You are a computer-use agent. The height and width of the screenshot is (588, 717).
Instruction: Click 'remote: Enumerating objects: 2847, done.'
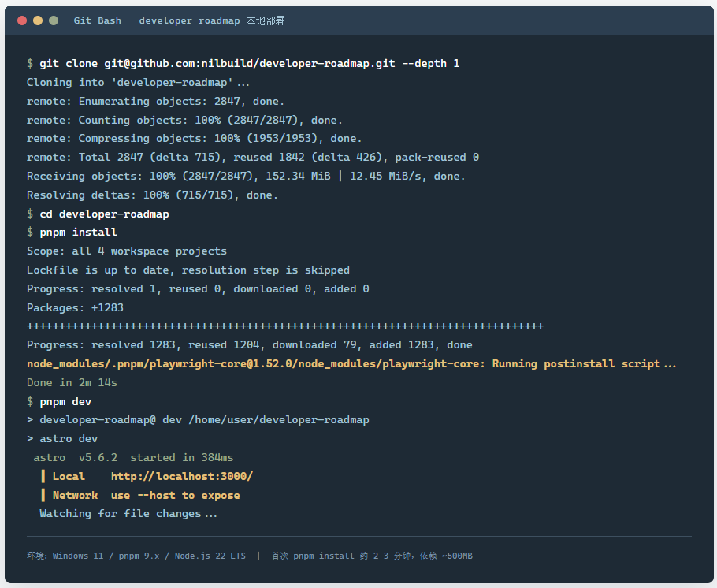click(155, 101)
